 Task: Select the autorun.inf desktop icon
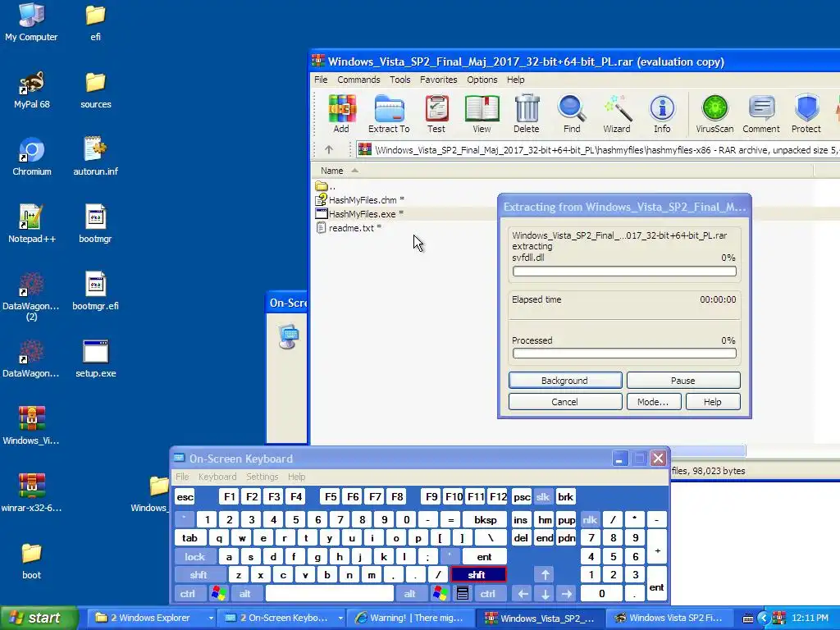(95, 157)
